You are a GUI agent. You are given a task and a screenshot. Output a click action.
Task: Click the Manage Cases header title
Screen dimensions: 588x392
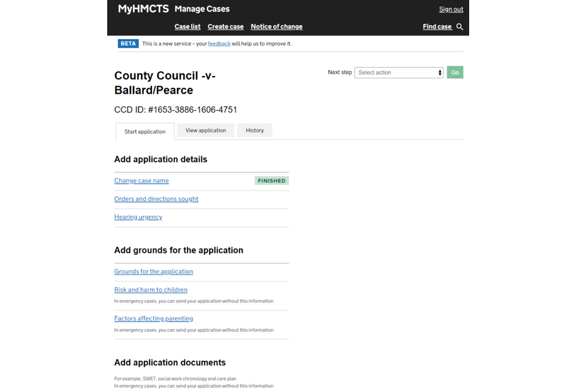(202, 9)
